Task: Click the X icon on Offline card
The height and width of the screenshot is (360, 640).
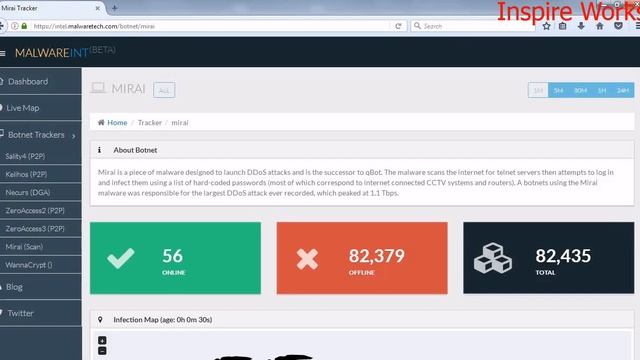Action: point(307,259)
